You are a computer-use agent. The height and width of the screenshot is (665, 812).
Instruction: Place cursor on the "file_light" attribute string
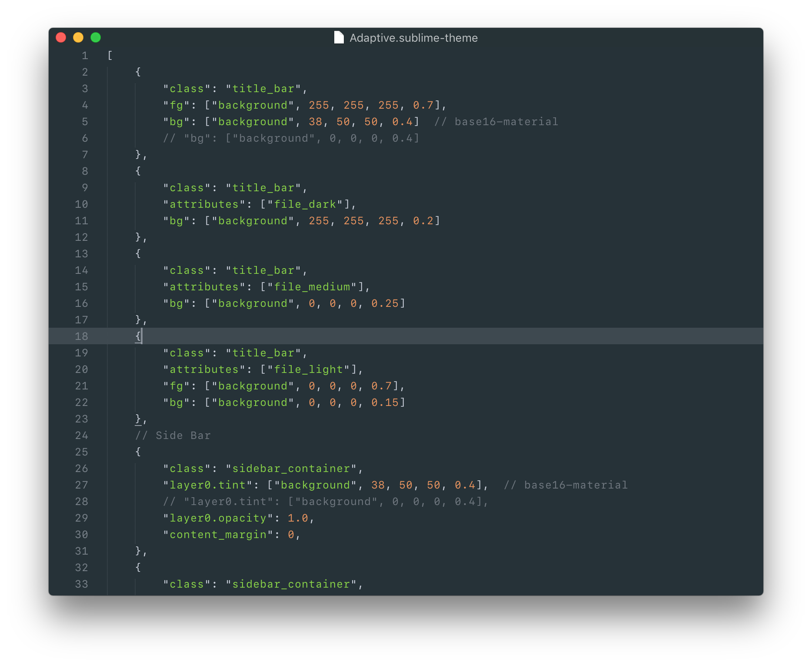pyautogui.click(x=309, y=369)
